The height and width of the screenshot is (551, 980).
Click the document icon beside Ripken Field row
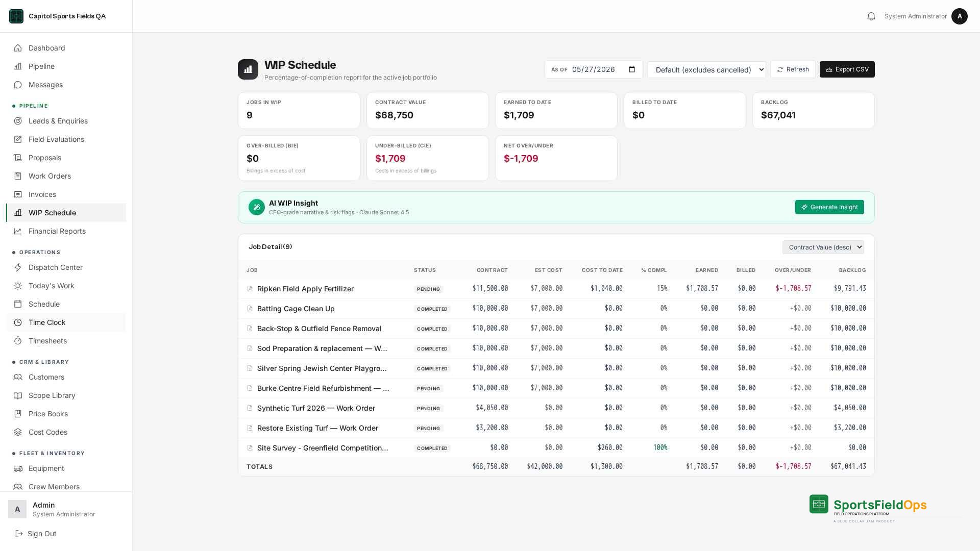(250, 289)
